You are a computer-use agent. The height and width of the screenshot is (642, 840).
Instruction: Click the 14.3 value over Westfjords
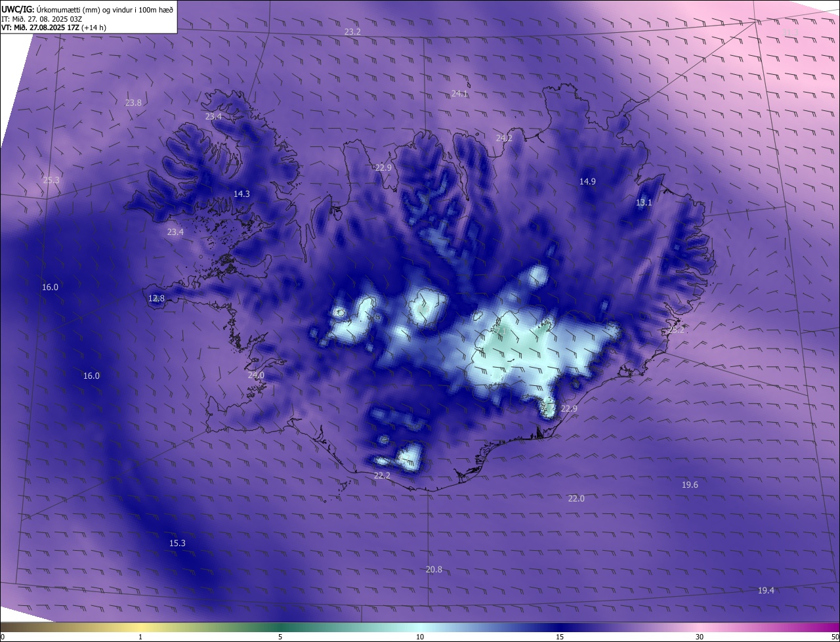(241, 194)
